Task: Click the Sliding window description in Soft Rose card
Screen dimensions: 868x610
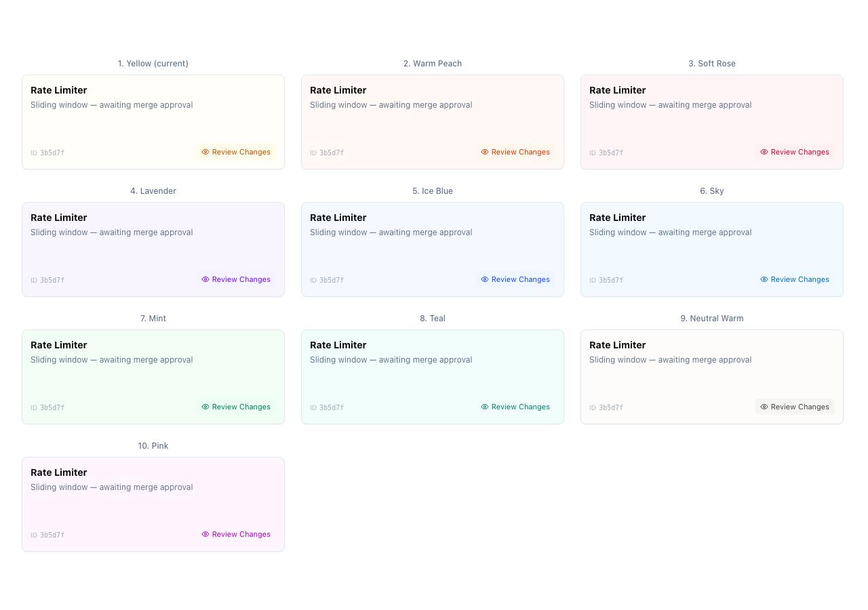Action: [x=671, y=105]
